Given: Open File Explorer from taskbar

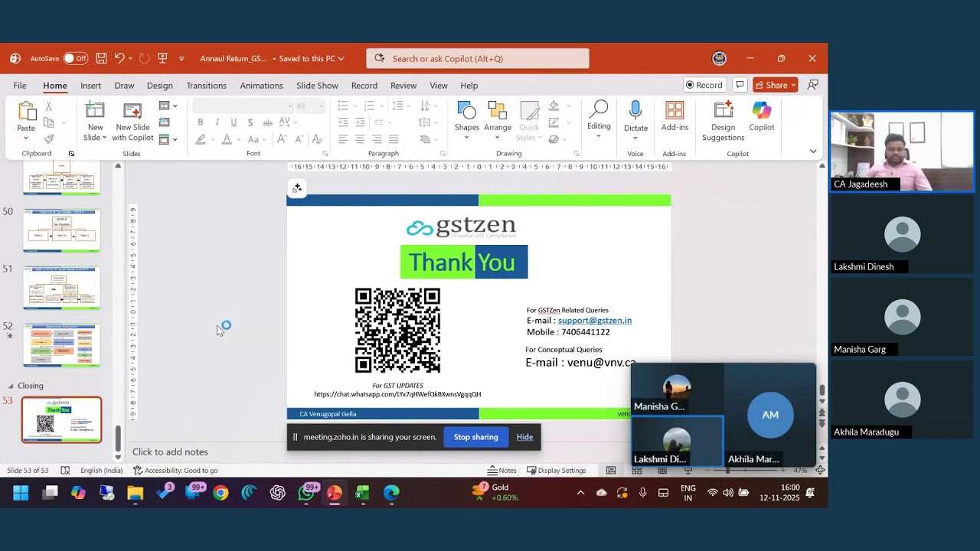Looking at the screenshot, I should (x=136, y=493).
